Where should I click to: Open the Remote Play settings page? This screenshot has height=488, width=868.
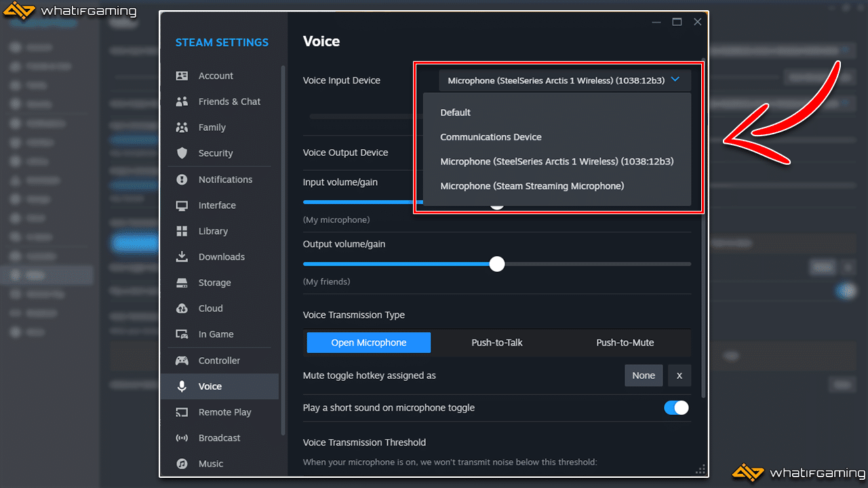[x=224, y=412]
